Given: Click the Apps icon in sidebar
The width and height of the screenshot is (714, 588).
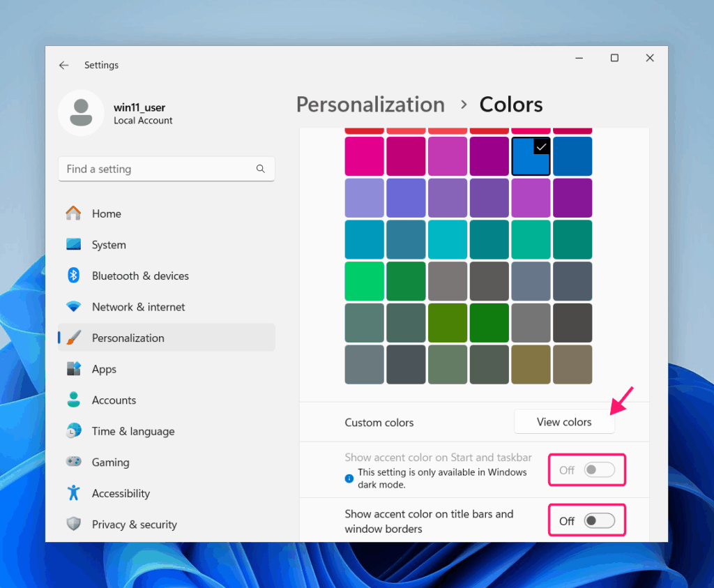Looking at the screenshot, I should pos(73,368).
